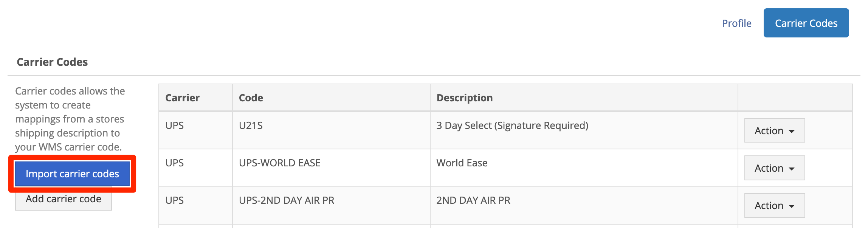The height and width of the screenshot is (228, 868).
Task: Click the Carrier Codes section heading
Action: (x=52, y=62)
